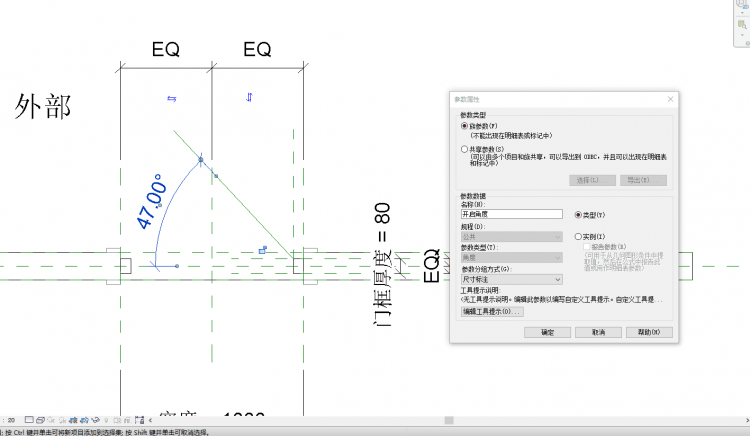750x436 pixels.
Task: Select 共享参数(S) radio button
Action: pos(464,149)
